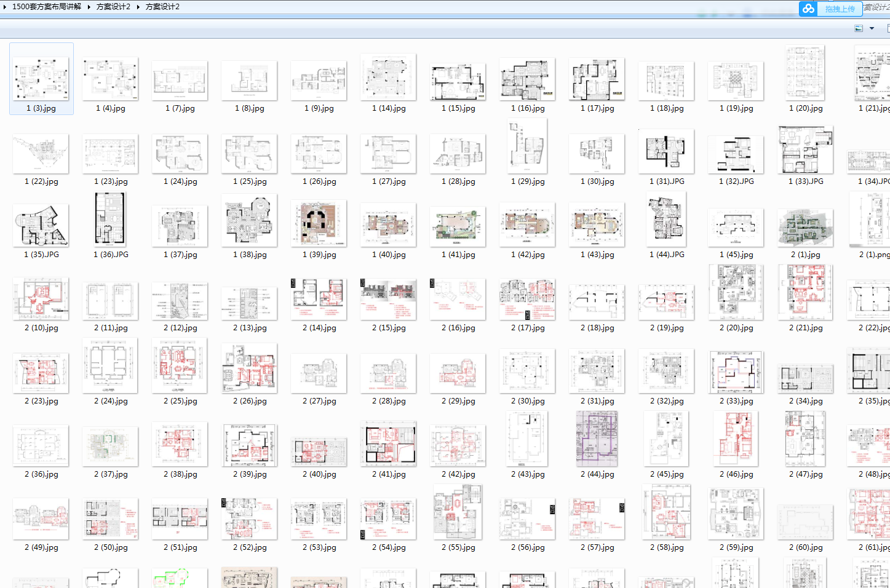Select the 2 (58).jpg thumbnail

tap(667, 512)
